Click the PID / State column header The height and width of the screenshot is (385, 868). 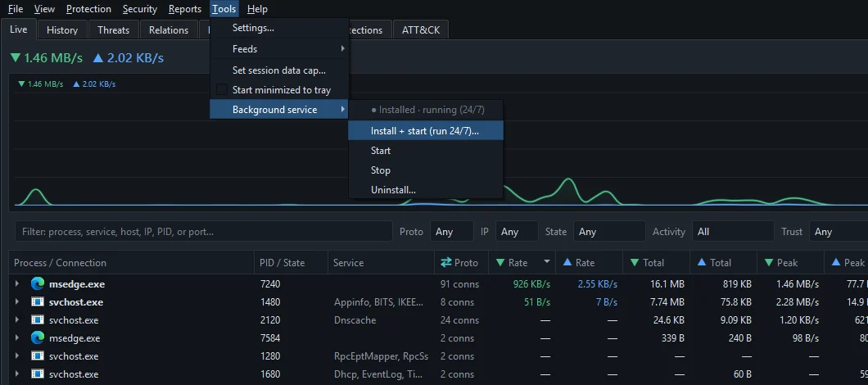click(292, 263)
